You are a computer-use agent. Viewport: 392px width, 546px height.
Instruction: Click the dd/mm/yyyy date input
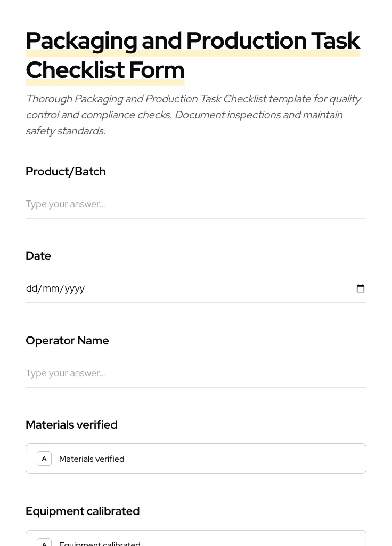(x=160, y=288)
